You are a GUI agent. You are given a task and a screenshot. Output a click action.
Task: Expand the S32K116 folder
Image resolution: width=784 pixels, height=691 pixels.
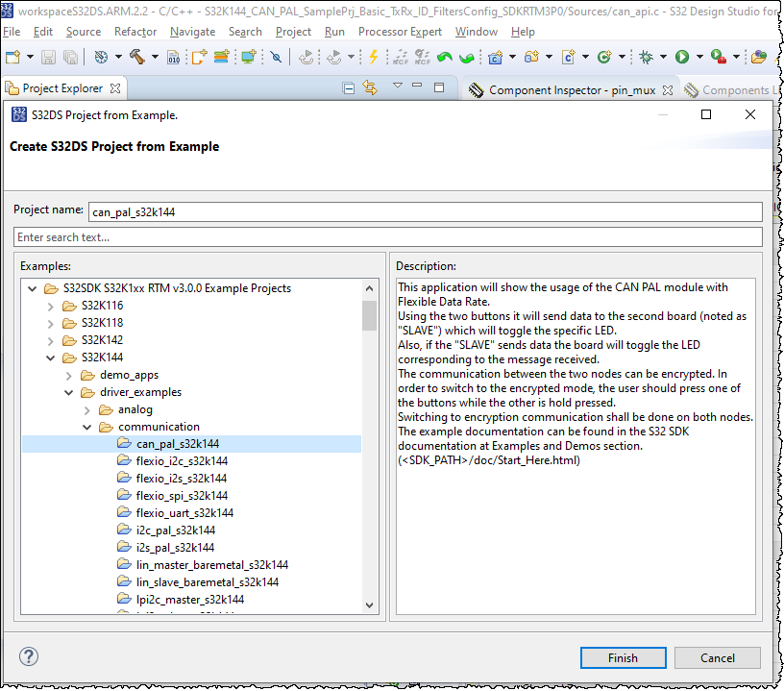[x=51, y=306]
